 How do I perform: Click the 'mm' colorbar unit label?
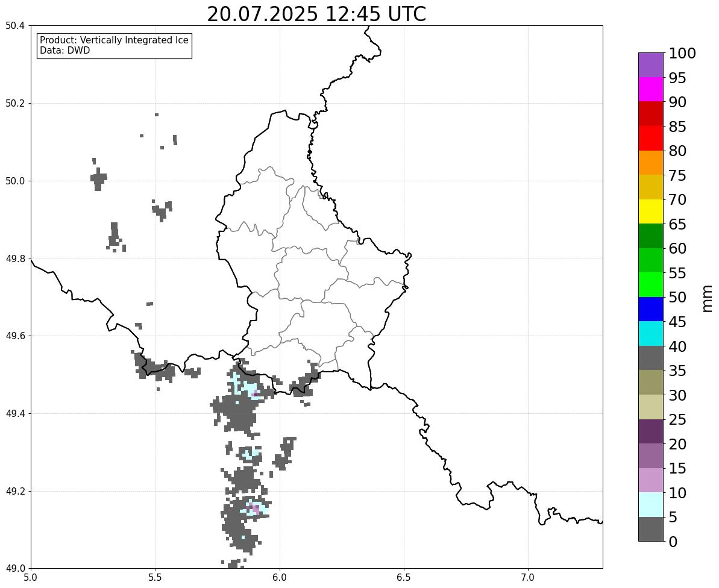click(x=706, y=299)
